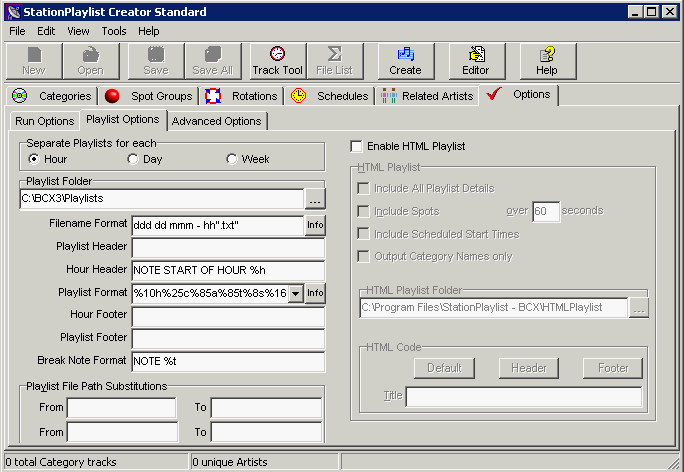Click '0 total Category tracks' status text

point(61,462)
